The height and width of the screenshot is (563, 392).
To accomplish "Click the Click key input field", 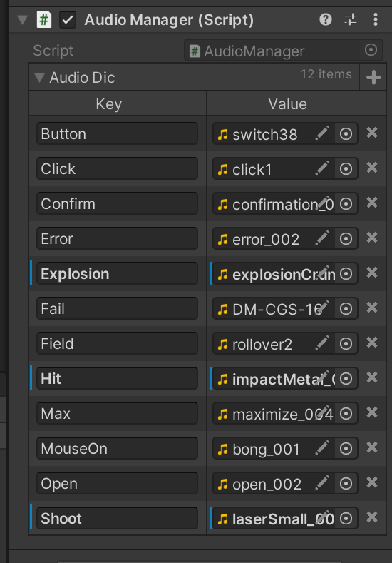I will coord(118,168).
